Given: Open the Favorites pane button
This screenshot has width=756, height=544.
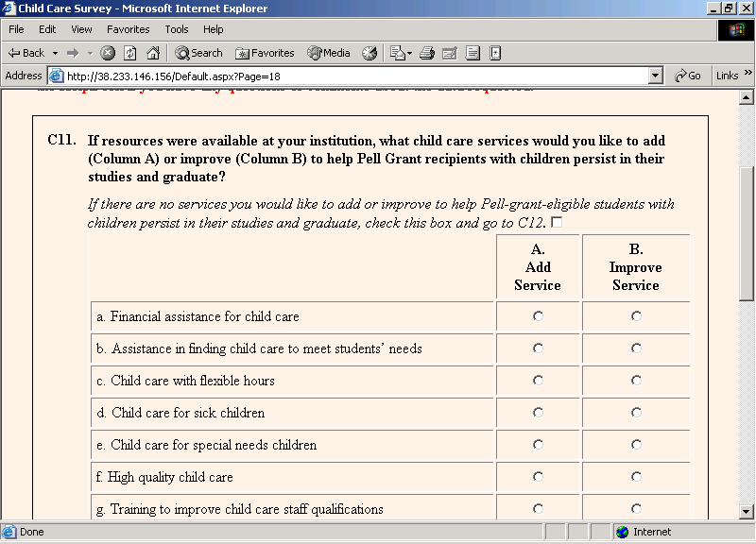Looking at the screenshot, I should click(x=265, y=53).
